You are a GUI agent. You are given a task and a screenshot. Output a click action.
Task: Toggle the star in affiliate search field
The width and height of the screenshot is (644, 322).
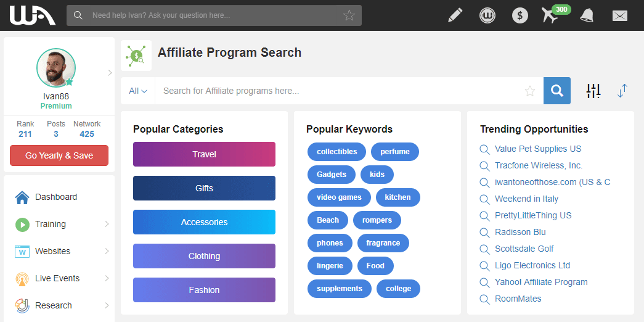tap(530, 91)
